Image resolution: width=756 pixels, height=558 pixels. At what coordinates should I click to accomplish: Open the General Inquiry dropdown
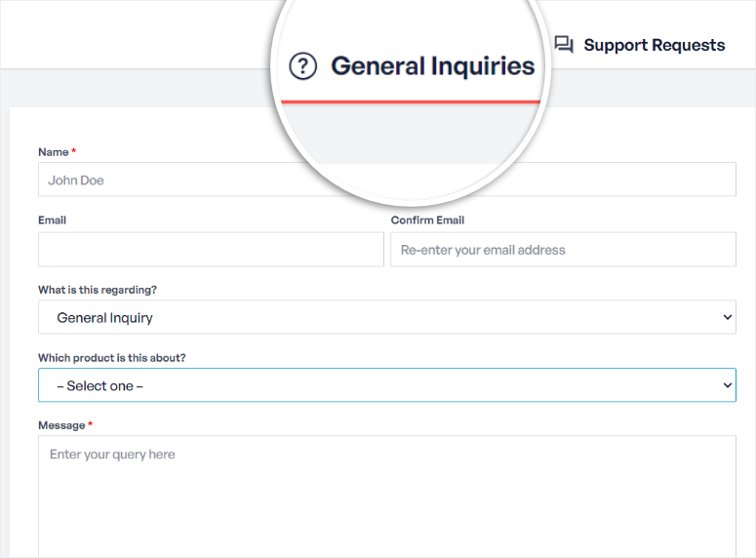(386, 317)
